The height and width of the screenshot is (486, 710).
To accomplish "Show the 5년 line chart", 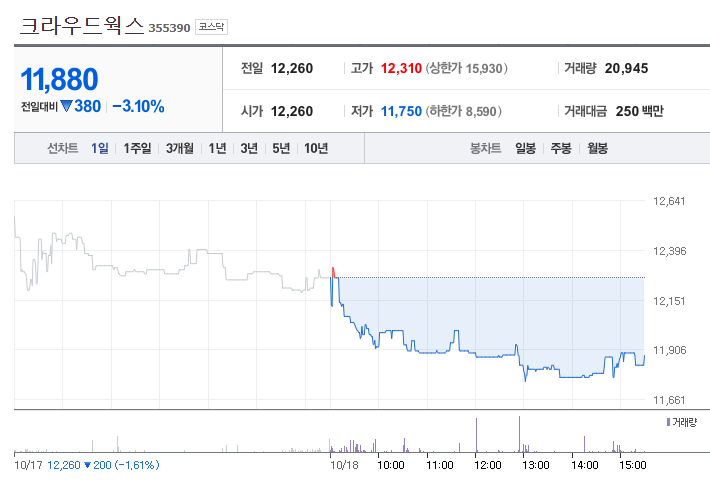I will click(281, 148).
